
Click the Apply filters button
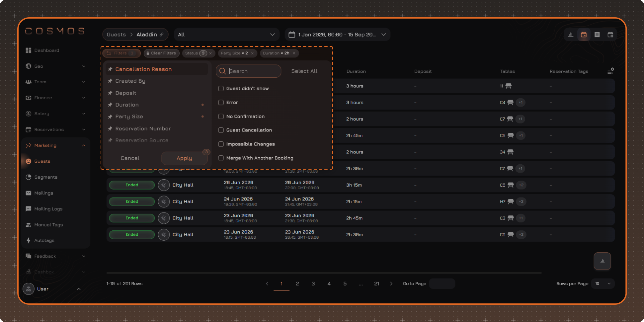pyautogui.click(x=184, y=158)
